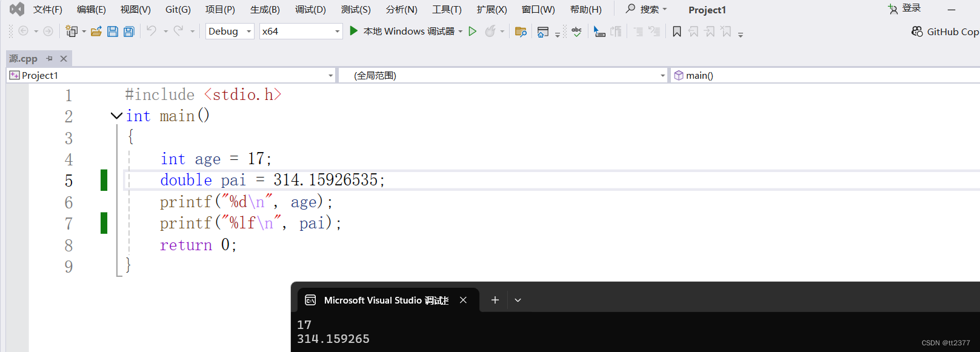Click the 搜索 search box
Image resolution: width=980 pixels, height=352 pixels.
tap(646, 9)
